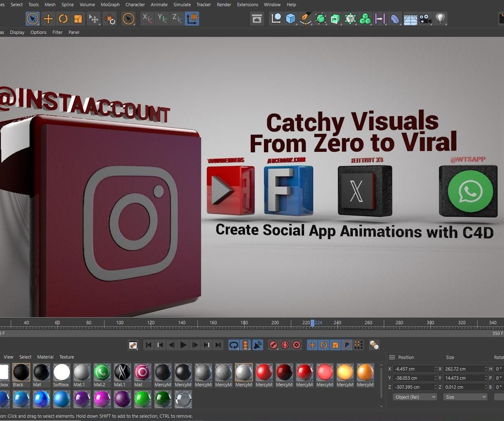Jump to next keyframe
Viewport: 504px width, 421px height.
(207, 345)
